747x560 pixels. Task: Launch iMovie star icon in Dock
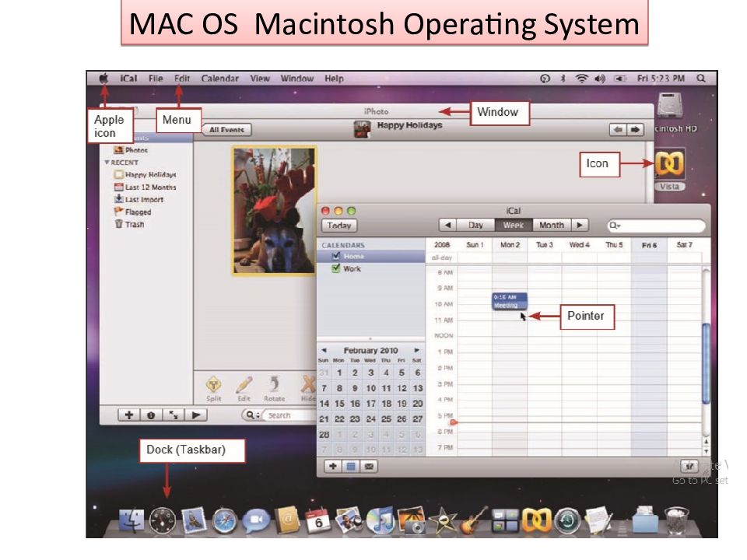click(443, 520)
